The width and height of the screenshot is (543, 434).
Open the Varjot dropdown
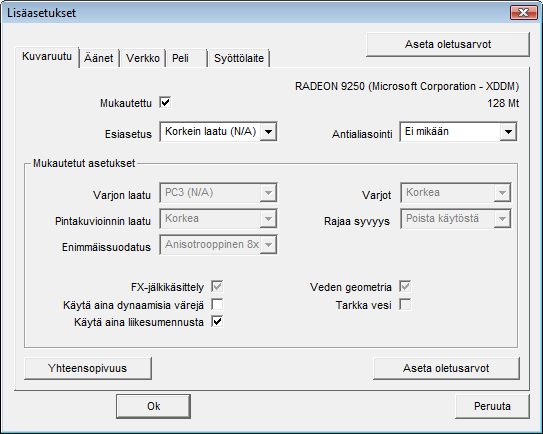[456, 193]
